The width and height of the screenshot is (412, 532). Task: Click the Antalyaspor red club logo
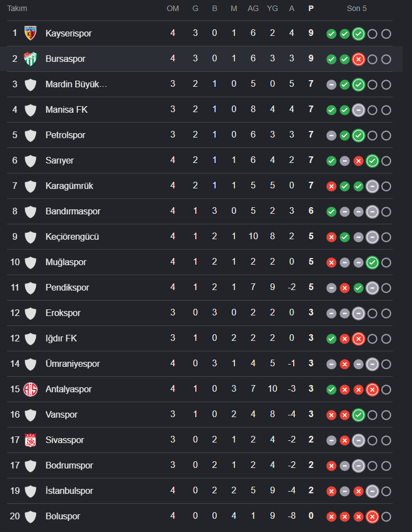pyautogui.click(x=30, y=389)
